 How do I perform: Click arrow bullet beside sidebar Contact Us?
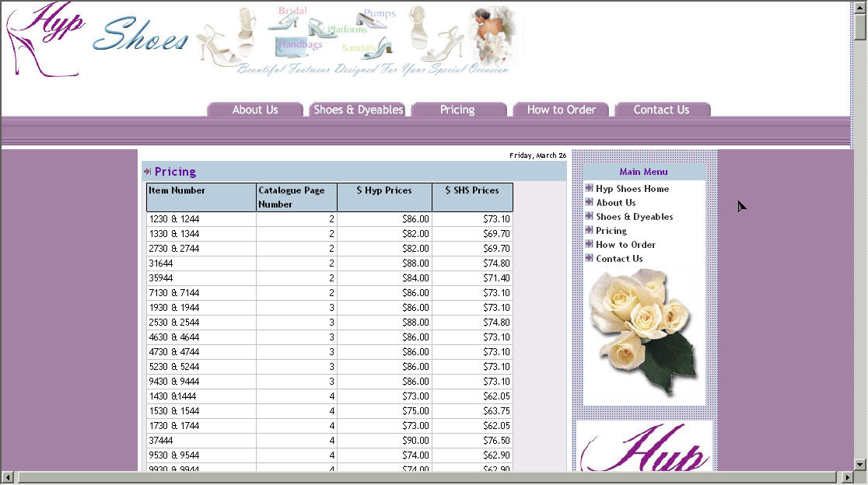589,258
